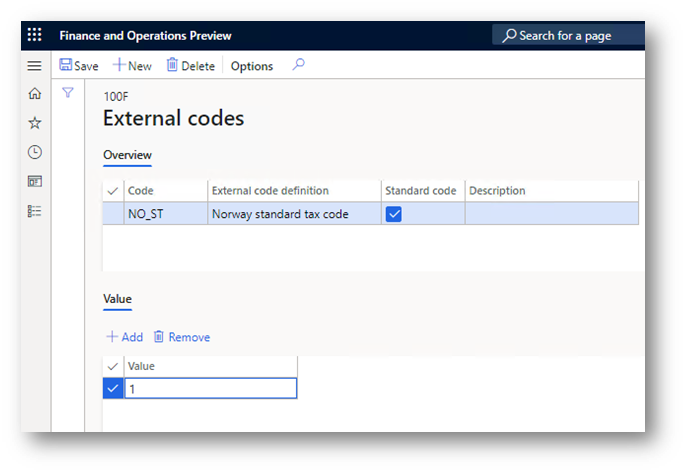Select the NO_ST code cell

tap(166, 214)
